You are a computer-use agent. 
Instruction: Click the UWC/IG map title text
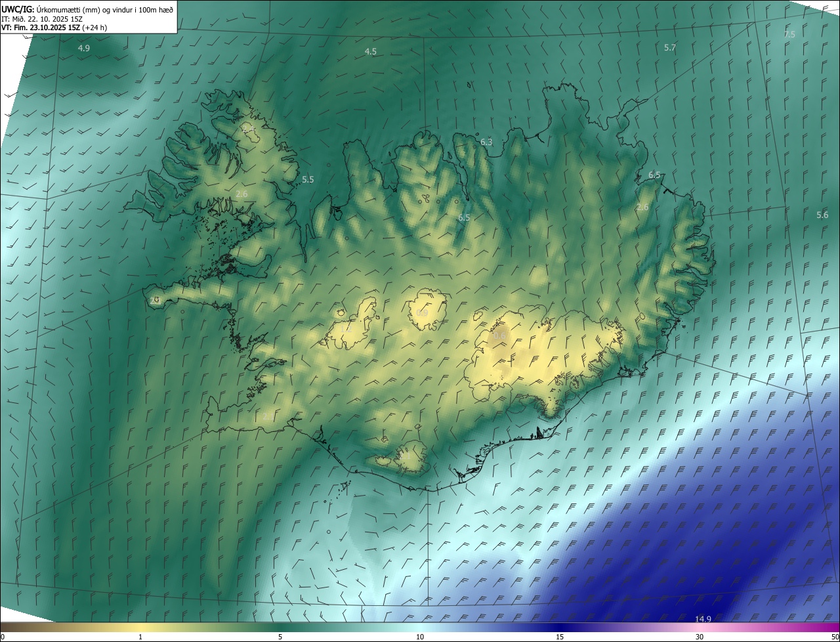point(87,9)
